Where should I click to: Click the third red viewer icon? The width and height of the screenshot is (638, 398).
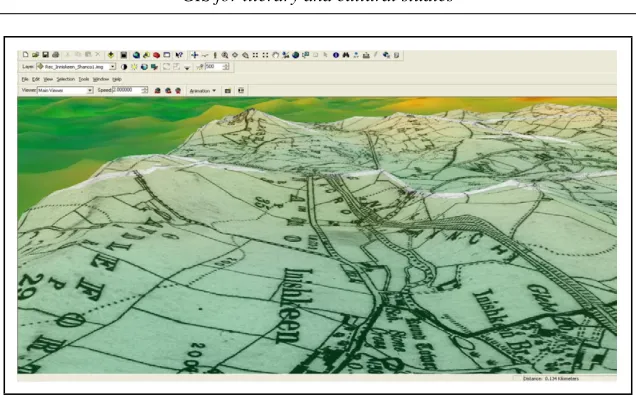(178, 91)
